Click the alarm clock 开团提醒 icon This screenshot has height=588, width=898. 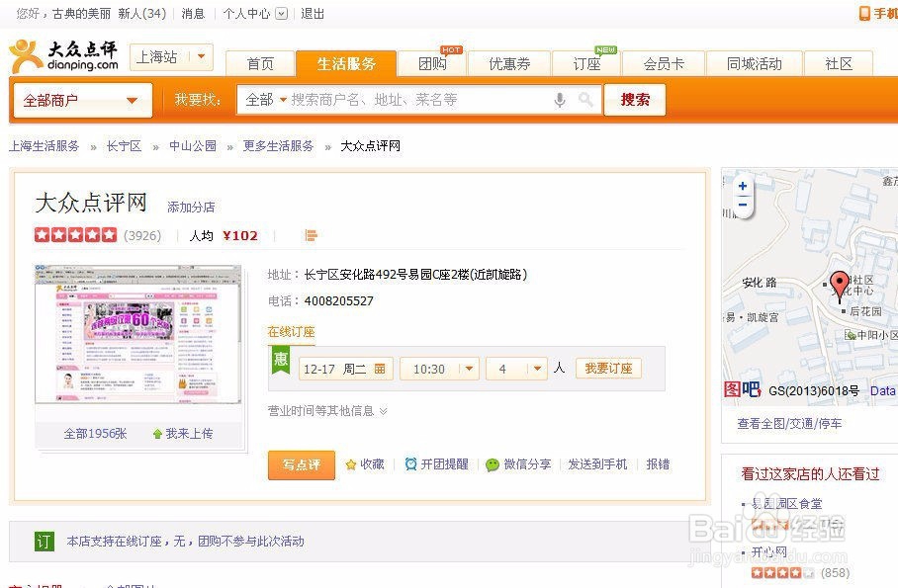[410, 464]
